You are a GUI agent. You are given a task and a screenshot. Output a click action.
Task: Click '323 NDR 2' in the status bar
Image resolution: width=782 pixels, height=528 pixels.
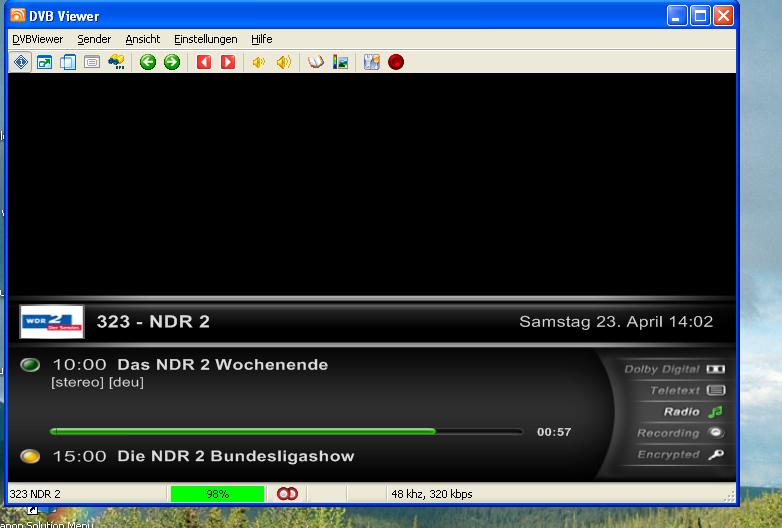(35, 494)
